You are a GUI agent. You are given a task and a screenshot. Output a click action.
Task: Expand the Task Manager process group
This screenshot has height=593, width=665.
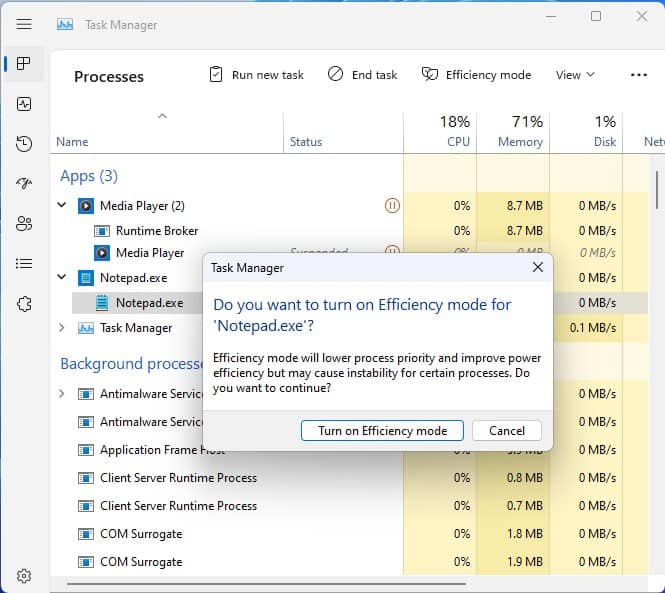point(61,327)
